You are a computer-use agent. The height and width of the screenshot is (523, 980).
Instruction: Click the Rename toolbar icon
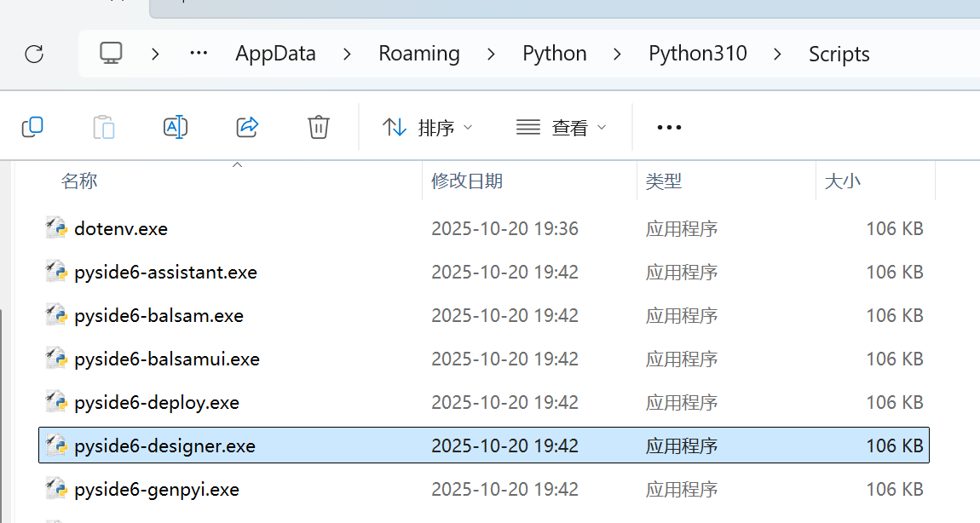click(x=176, y=127)
